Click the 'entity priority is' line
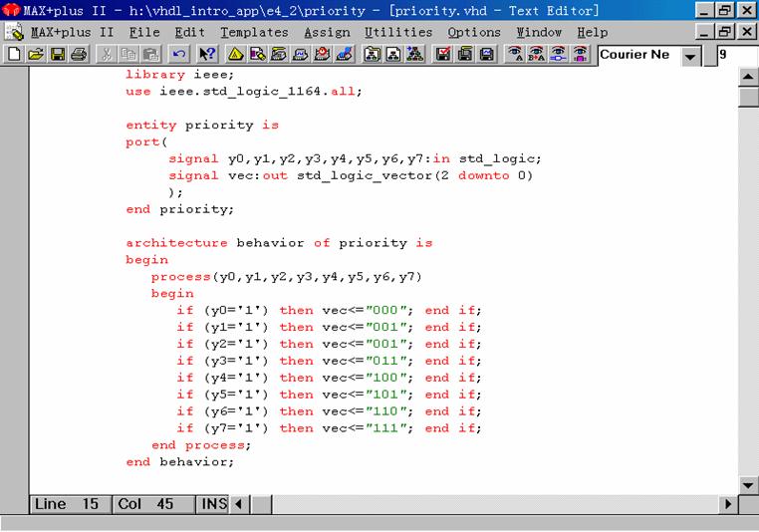The width and height of the screenshot is (759, 532). pos(202,125)
